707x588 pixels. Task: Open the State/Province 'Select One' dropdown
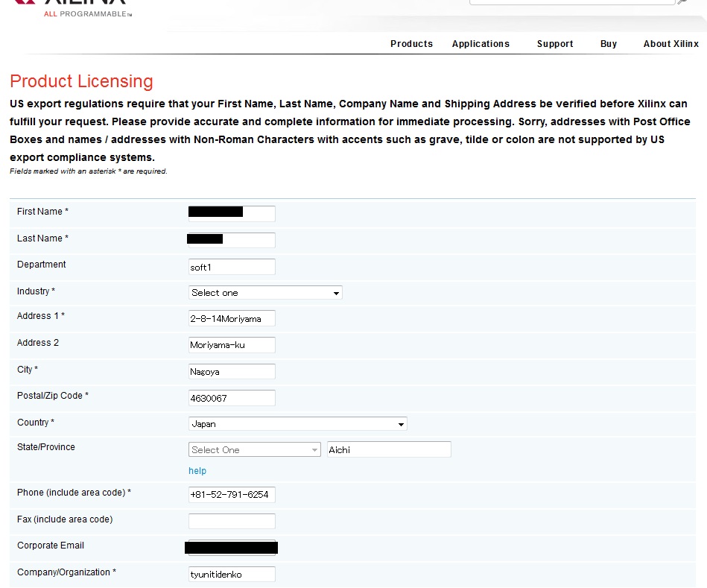click(x=254, y=449)
